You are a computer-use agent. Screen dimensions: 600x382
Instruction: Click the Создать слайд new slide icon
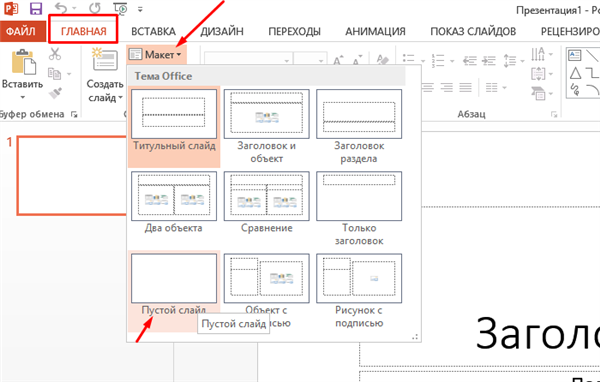pyautogui.click(x=105, y=59)
